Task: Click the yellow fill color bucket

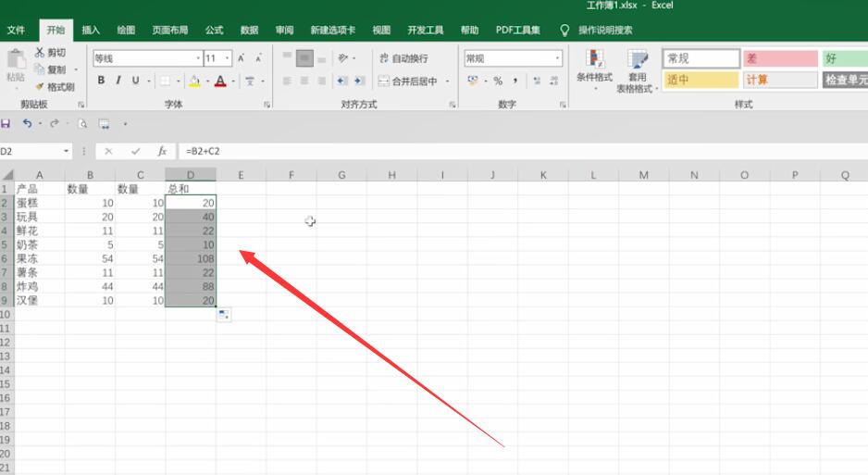Action: pyautogui.click(x=194, y=81)
